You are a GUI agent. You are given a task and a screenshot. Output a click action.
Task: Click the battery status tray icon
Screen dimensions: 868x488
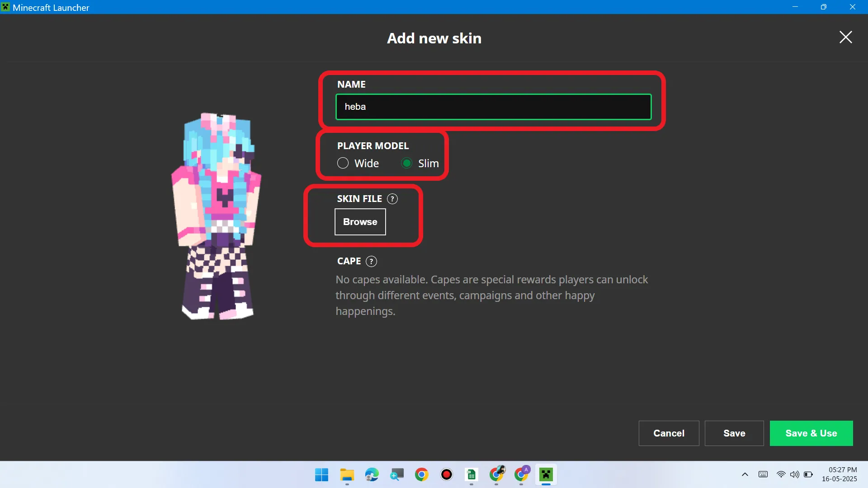click(808, 474)
